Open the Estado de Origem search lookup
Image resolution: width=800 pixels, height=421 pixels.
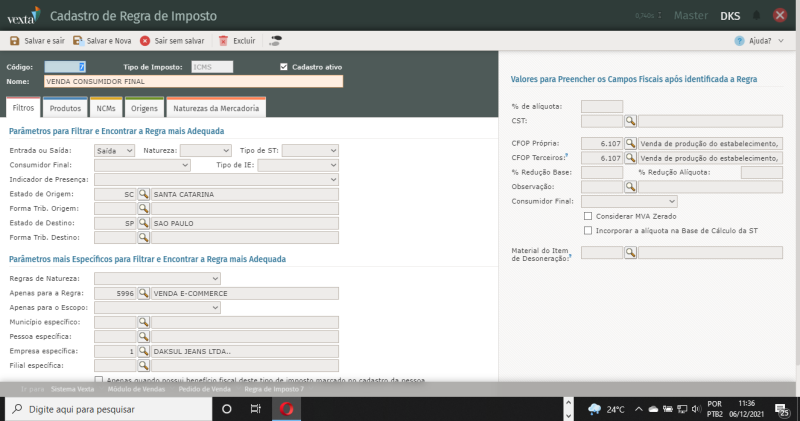(x=143, y=194)
